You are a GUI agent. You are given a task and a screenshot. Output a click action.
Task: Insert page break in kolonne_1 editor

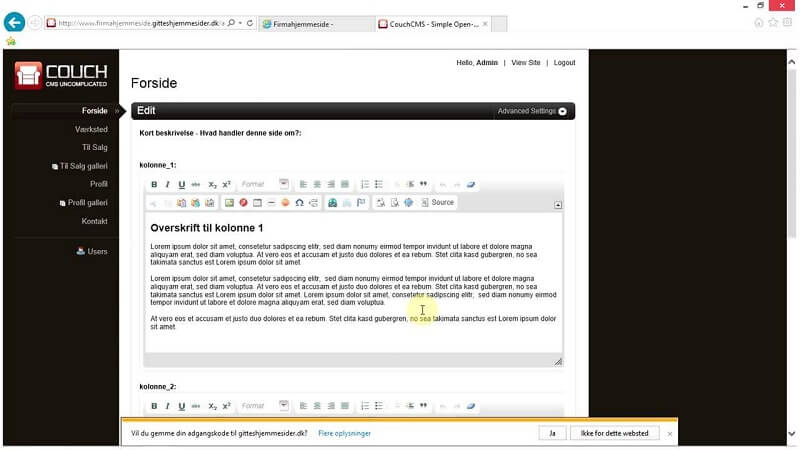[313, 203]
